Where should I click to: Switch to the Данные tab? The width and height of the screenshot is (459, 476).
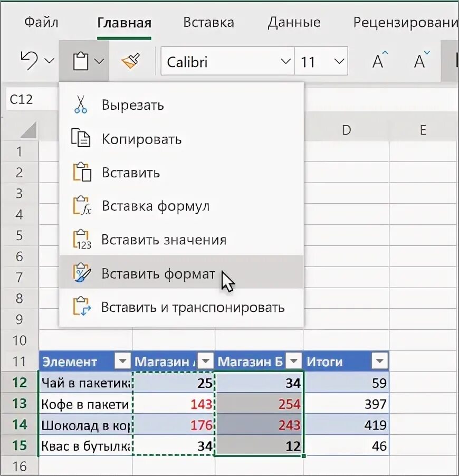[294, 23]
